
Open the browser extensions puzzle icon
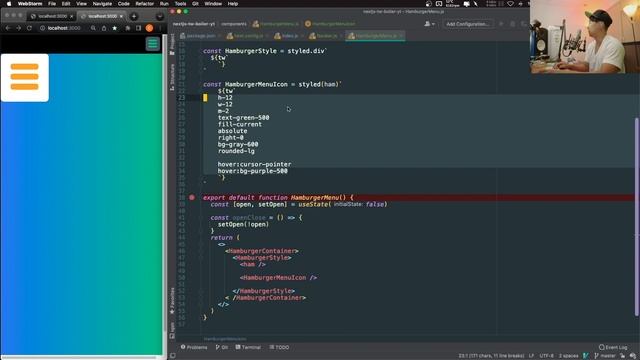click(128, 28)
